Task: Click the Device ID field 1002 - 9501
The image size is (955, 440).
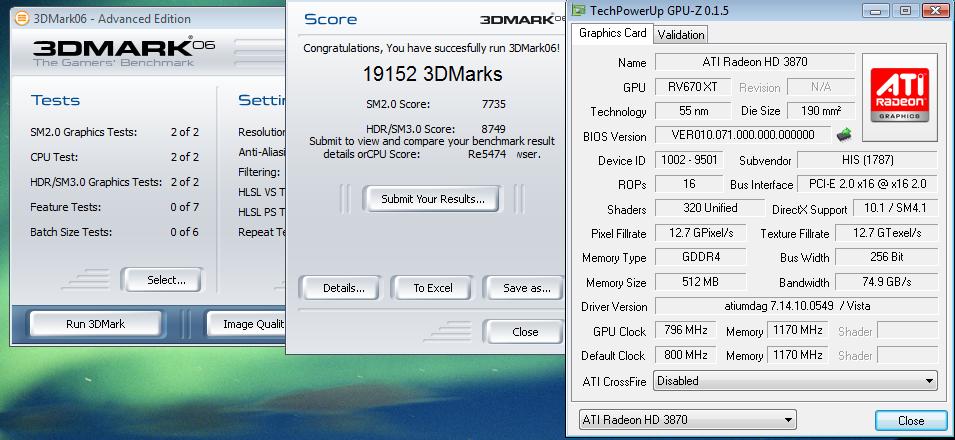Action: point(689,160)
